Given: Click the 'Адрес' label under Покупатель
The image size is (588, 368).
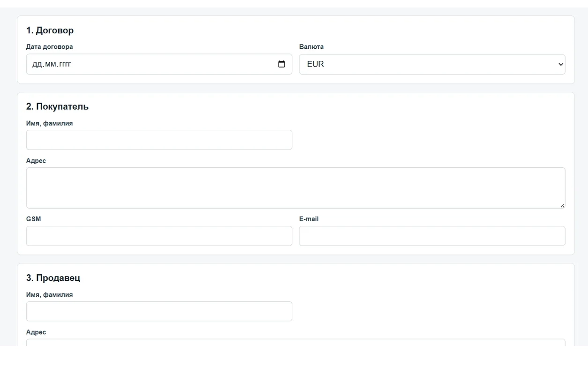Looking at the screenshot, I should pos(36,161).
